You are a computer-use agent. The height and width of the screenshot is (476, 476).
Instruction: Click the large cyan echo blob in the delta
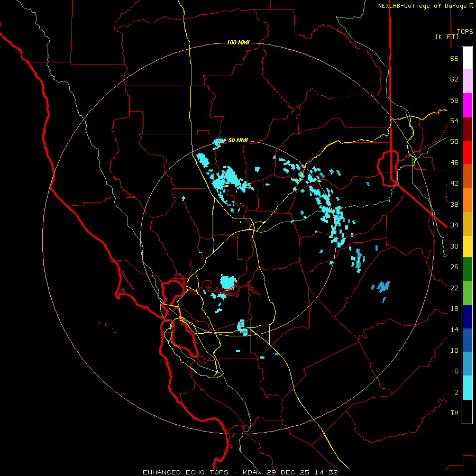coord(227,282)
